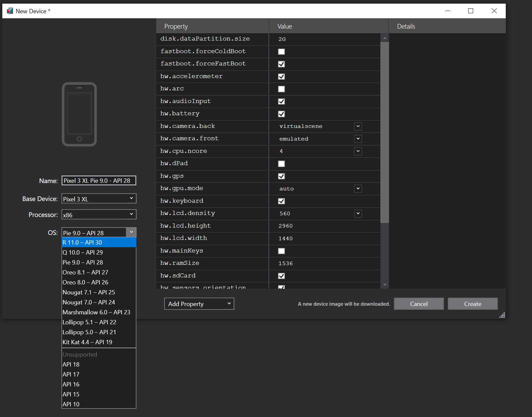Expand the hw.lcd.density dropdown

358,213
